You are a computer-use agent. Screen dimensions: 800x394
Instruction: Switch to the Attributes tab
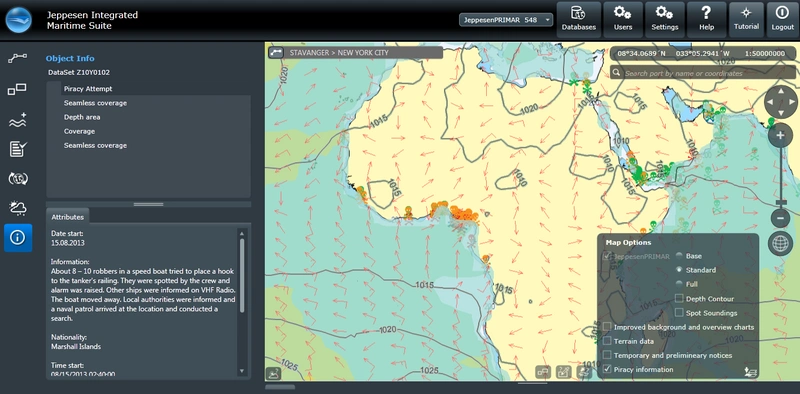pos(67,216)
